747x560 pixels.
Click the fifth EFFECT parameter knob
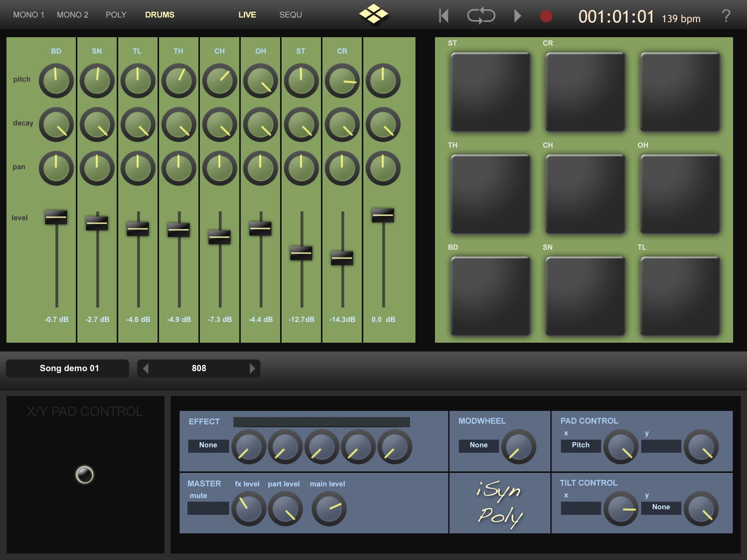(x=395, y=447)
